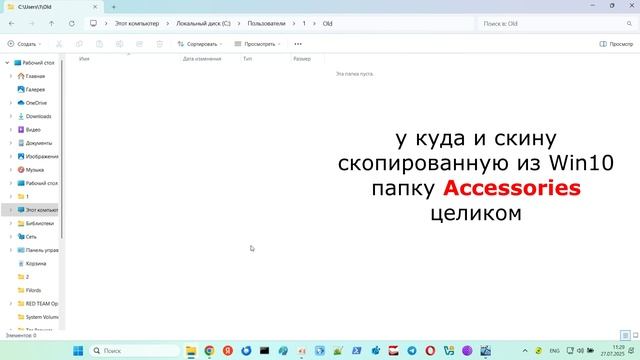Select System Volume folder in the navigation pane
This screenshot has width=640, height=360.
(x=38, y=317)
